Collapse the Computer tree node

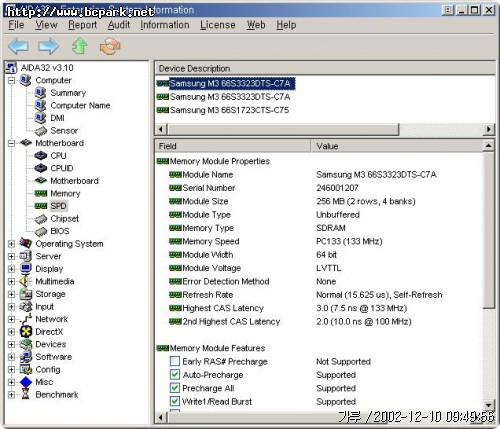pyautogui.click(x=11, y=80)
